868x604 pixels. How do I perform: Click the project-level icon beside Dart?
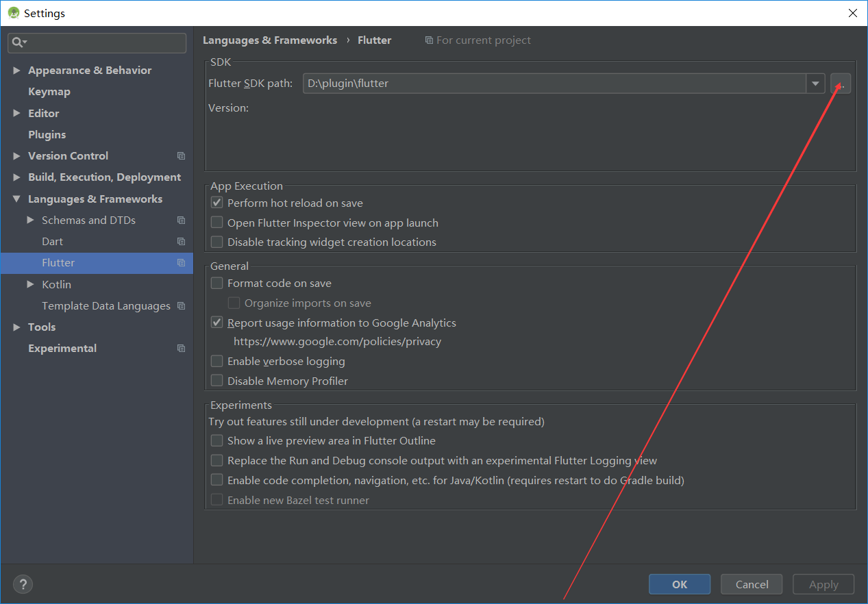[x=181, y=242]
